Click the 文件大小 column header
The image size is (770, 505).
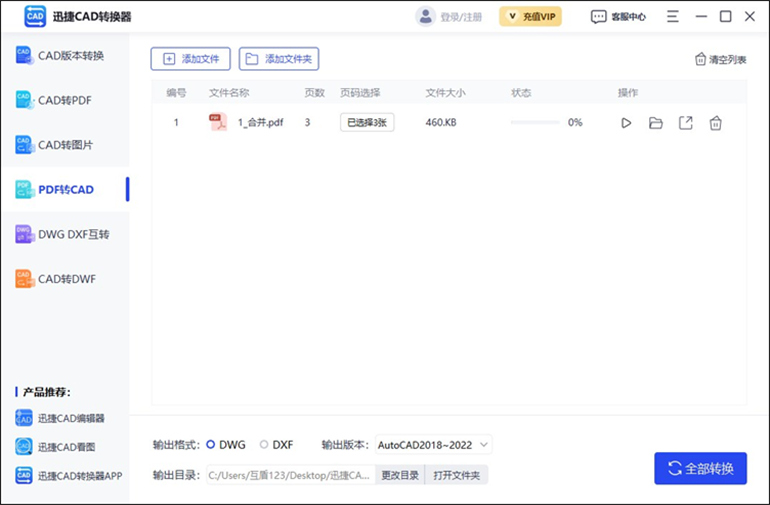tap(445, 93)
